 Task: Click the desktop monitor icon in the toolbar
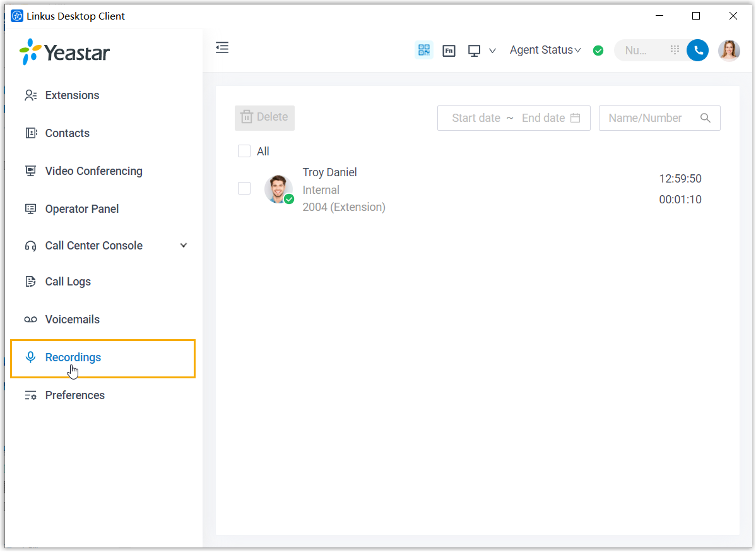tap(475, 51)
